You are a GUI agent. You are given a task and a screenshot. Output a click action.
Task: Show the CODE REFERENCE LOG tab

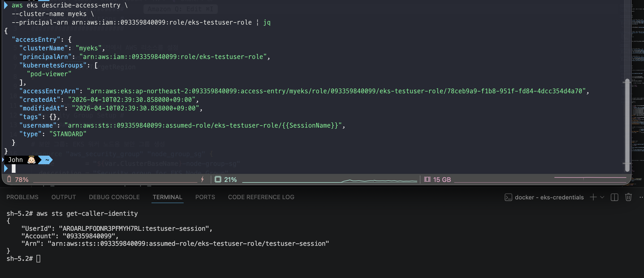261,197
